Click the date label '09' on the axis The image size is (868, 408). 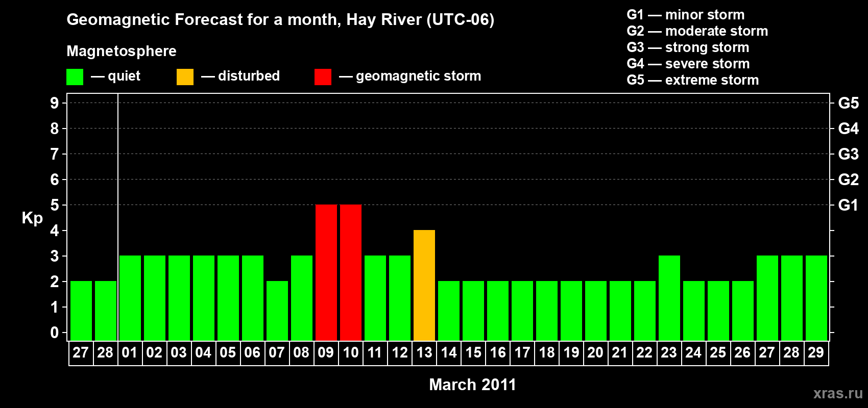tap(326, 352)
